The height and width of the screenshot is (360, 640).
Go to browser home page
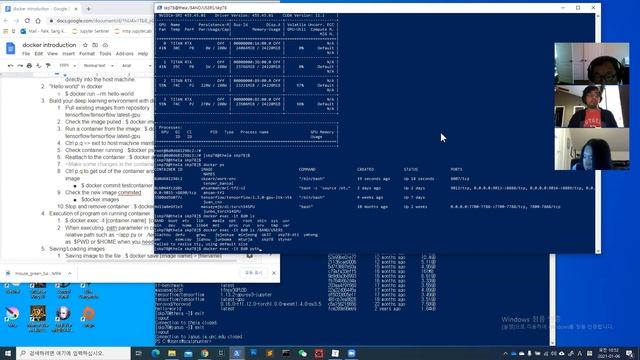point(38,20)
